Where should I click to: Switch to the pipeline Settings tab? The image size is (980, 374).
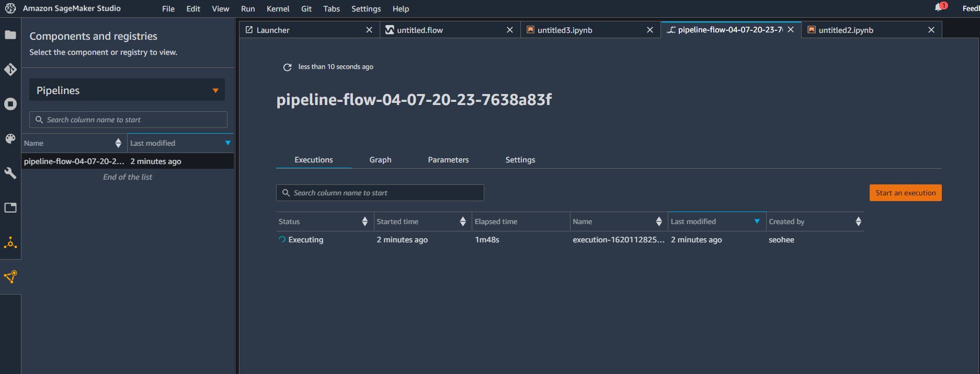coord(520,160)
